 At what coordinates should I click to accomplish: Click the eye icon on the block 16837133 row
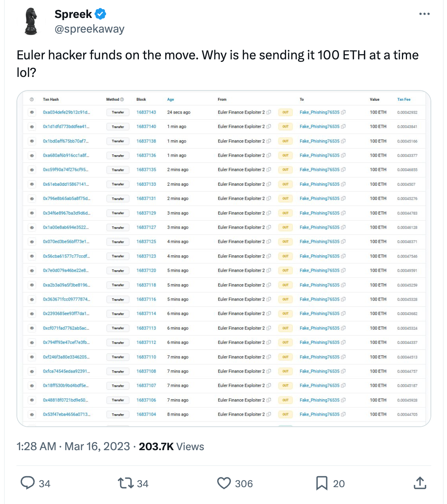(32, 184)
